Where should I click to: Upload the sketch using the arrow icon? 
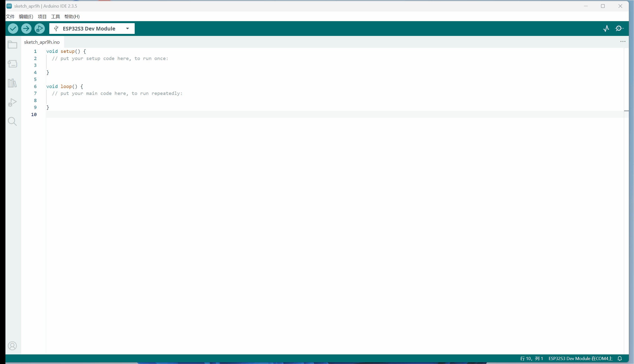[x=26, y=29]
